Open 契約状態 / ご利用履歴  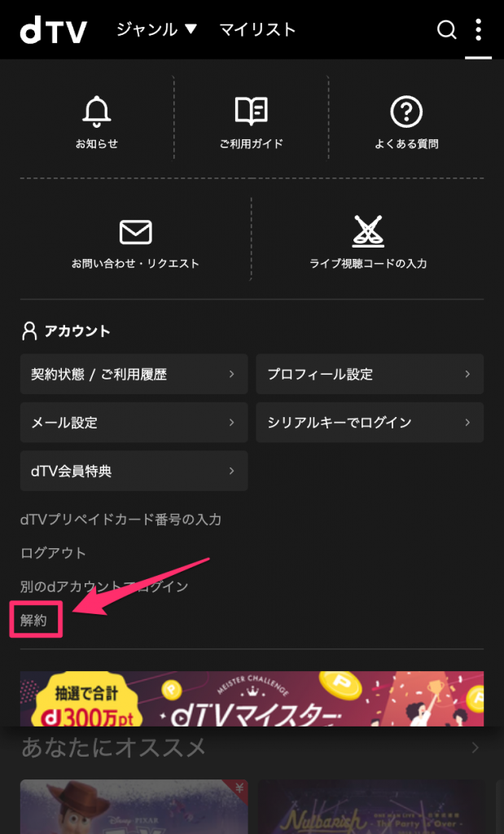(x=134, y=374)
